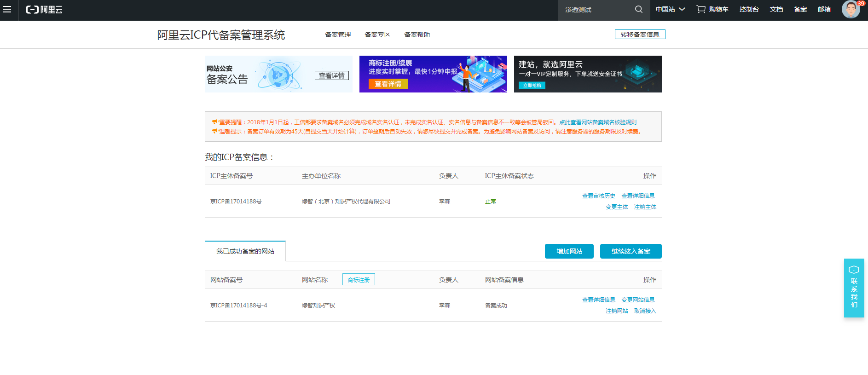Screen dimensions: 868x375
Task: Open 点此查看网站备案域名核验规则 link
Action: click(598, 122)
